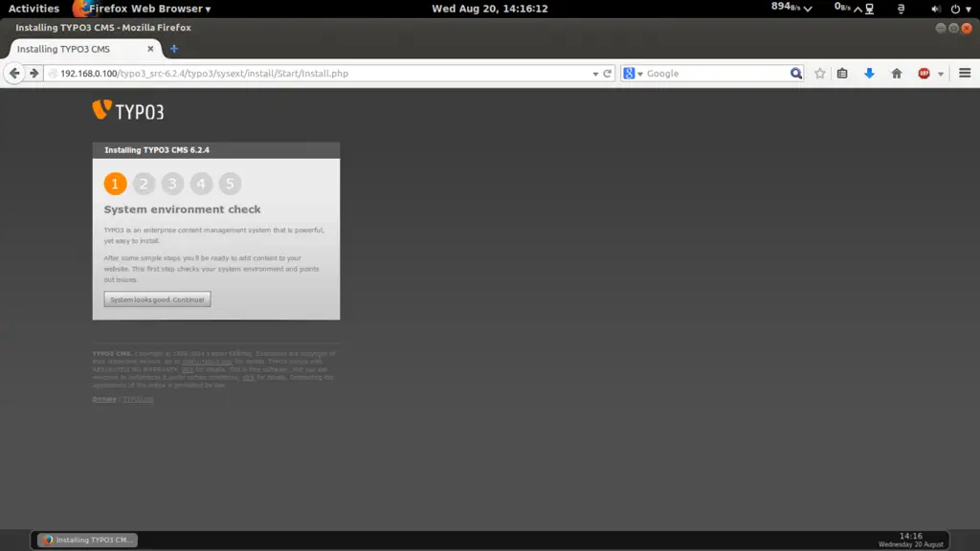The width and height of the screenshot is (980, 551).
Task: Open a new tab with plus button
Action: 174,49
